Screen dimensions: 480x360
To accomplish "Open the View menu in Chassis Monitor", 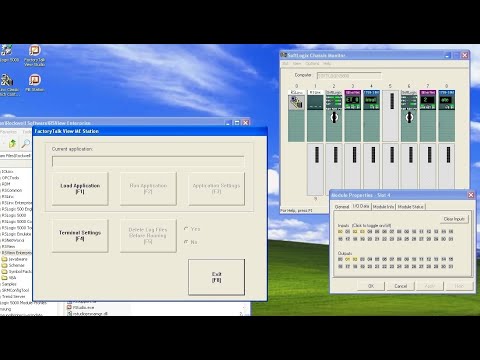I will pyautogui.click(x=297, y=64).
